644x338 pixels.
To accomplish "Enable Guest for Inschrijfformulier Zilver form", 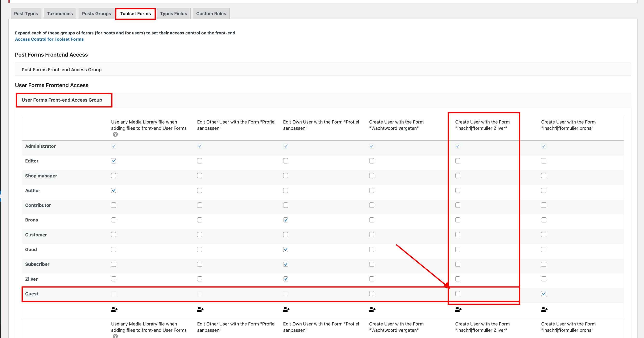I will coord(458,293).
